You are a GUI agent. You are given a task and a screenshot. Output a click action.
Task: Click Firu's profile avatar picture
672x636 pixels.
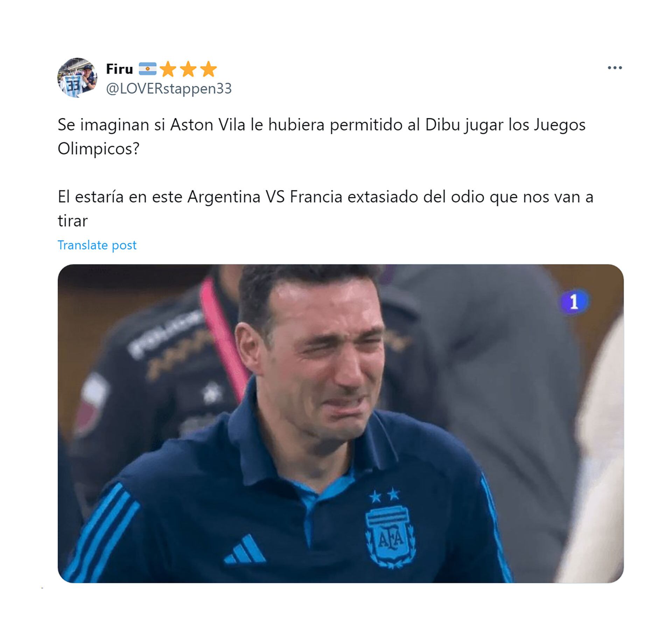pos(77,77)
